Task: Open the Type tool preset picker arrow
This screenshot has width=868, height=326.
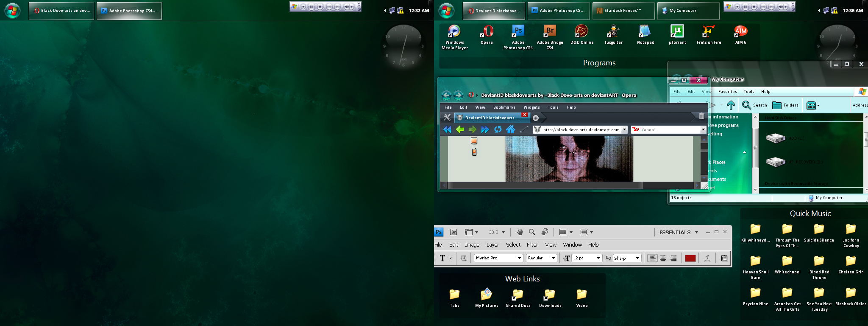Action: 451,258
